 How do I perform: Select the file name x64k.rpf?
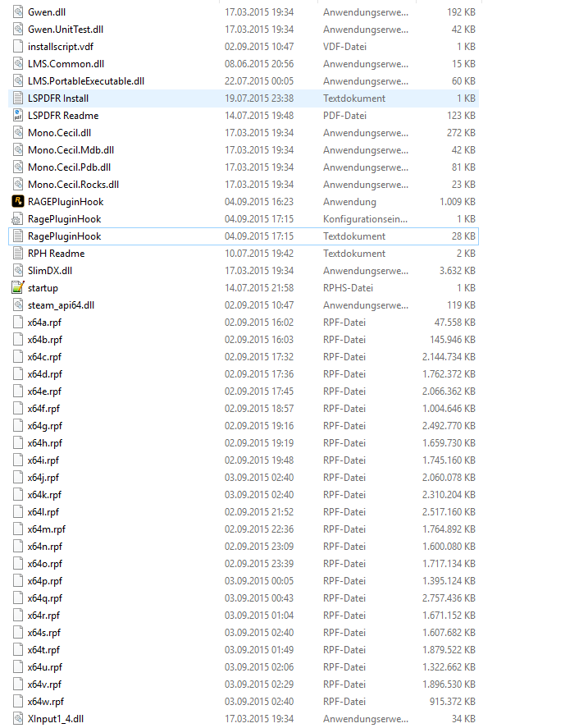(x=44, y=494)
